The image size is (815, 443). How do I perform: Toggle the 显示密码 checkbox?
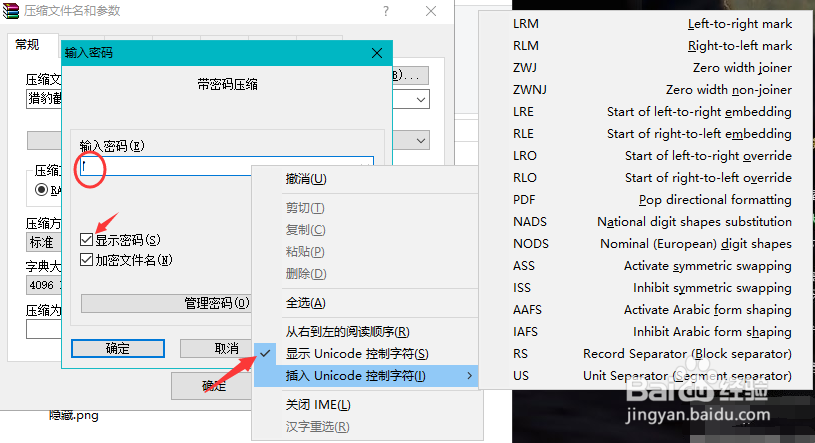pos(86,240)
